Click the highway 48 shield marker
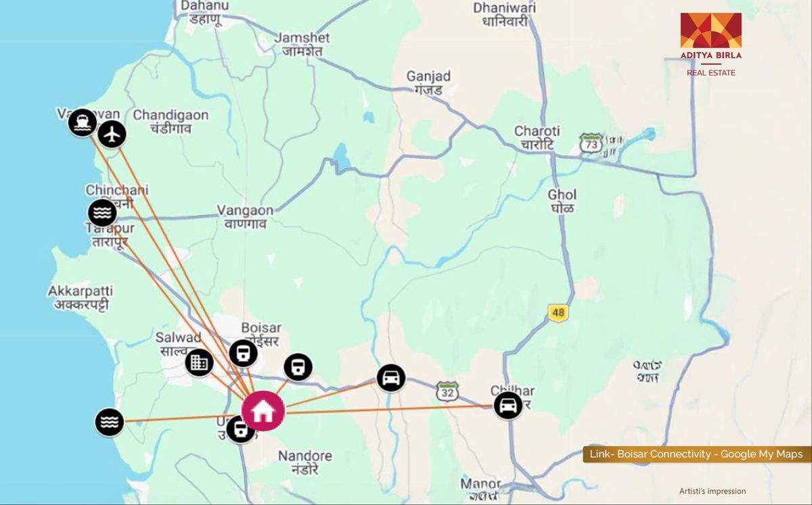812x505 pixels. click(558, 312)
